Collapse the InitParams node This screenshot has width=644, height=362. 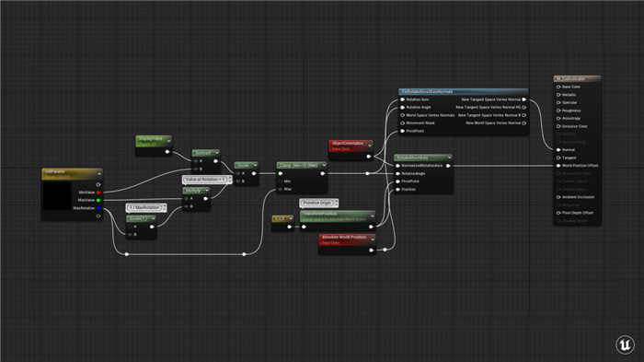click(98, 174)
